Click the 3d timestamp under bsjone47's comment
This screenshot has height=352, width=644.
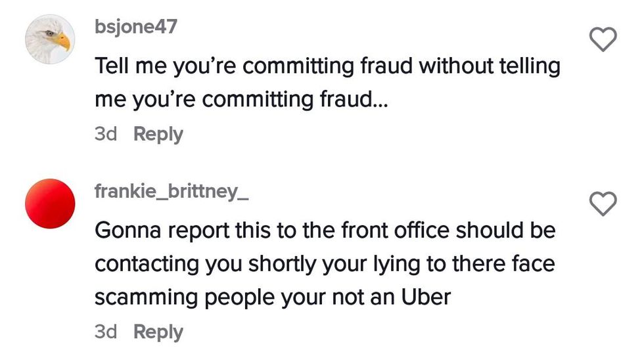[105, 134]
